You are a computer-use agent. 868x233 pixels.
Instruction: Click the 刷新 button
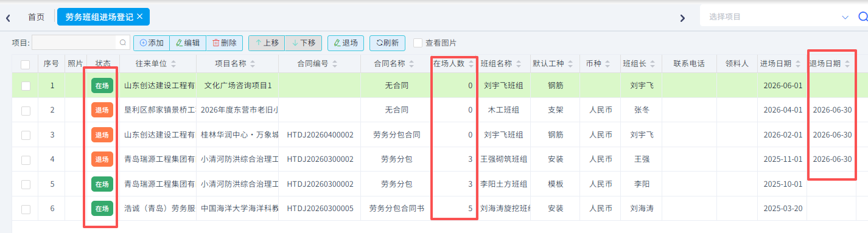click(387, 43)
